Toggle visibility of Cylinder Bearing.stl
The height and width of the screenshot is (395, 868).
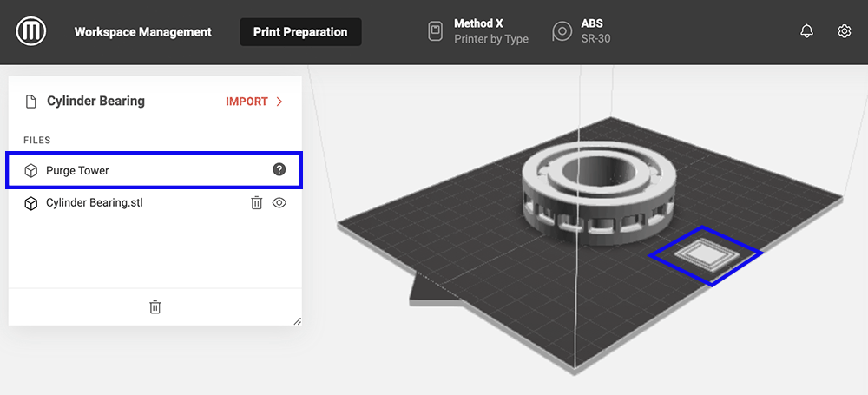pyautogui.click(x=279, y=202)
